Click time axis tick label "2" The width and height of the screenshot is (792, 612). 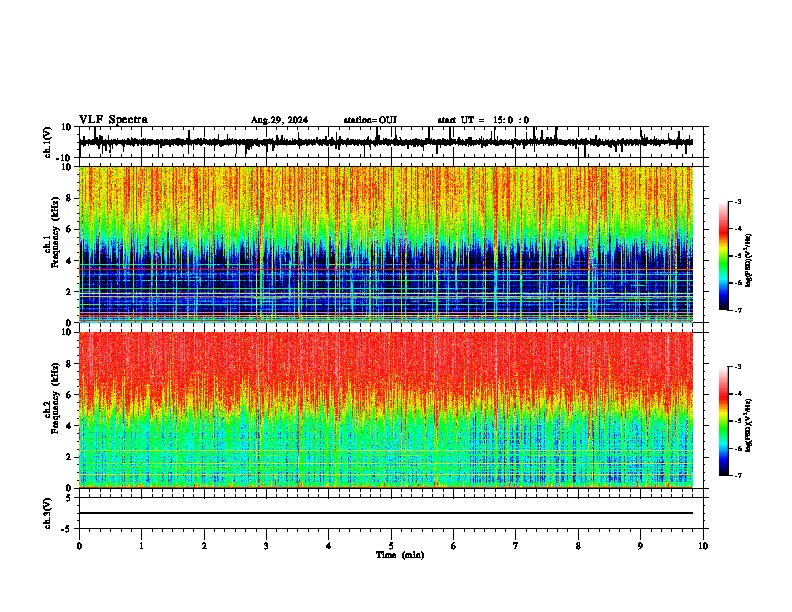[x=204, y=546]
